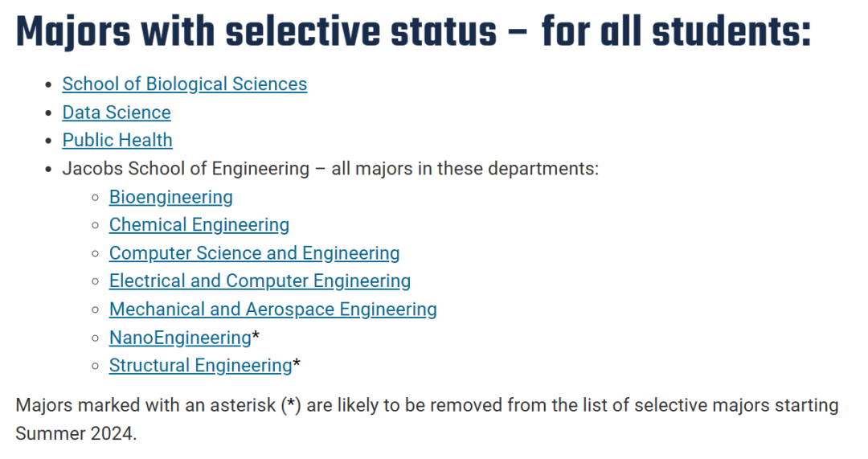Click the hollow bullet beside Bioengineering

click(x=96, y=198)
